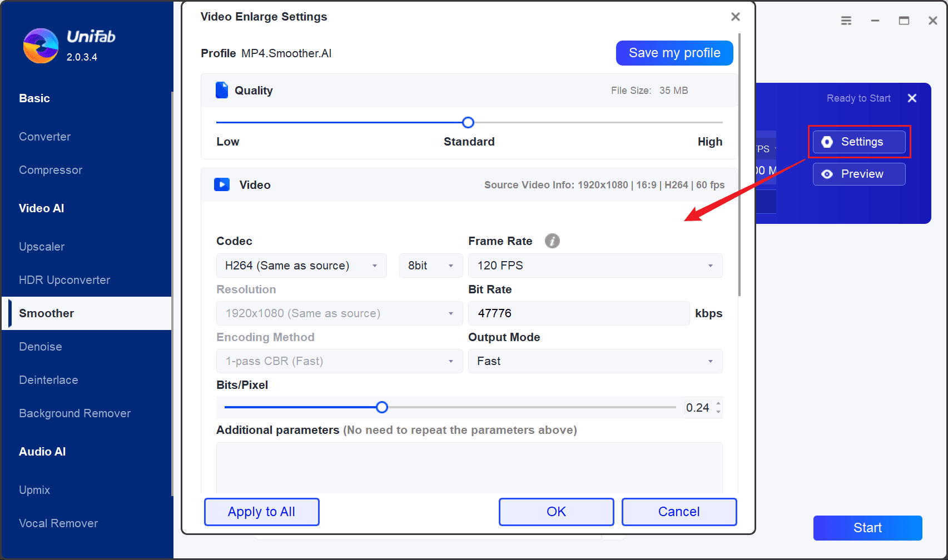Click the Video AI section header
The width and height of the screenshot is (948, 560).
(x=42, y=208)
